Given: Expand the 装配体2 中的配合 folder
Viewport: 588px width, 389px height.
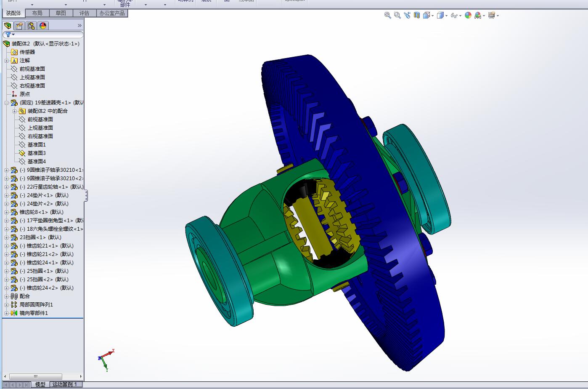Looking at the screenshot, I should (x=15, y=111).
